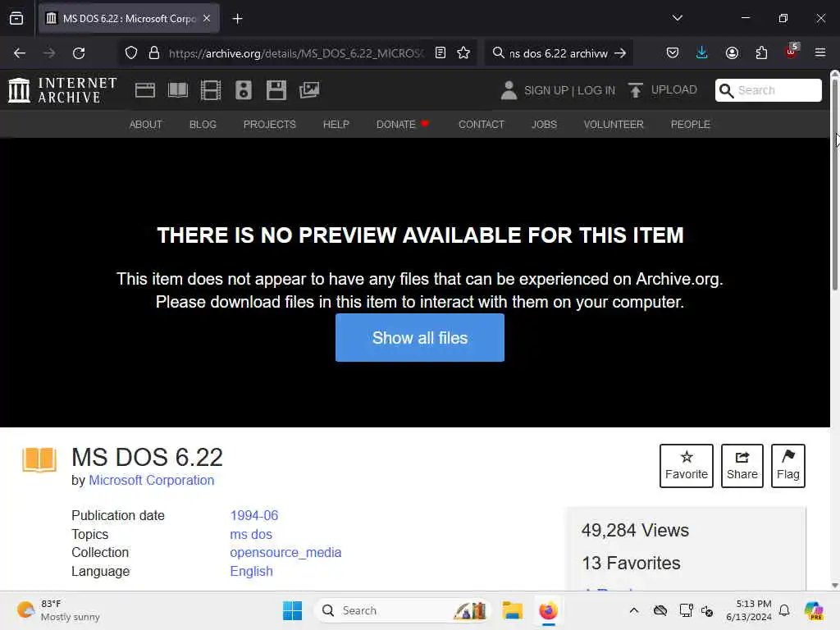
Task: Click the user avatar icon beside Sign Up
Action: click(509, 90)
